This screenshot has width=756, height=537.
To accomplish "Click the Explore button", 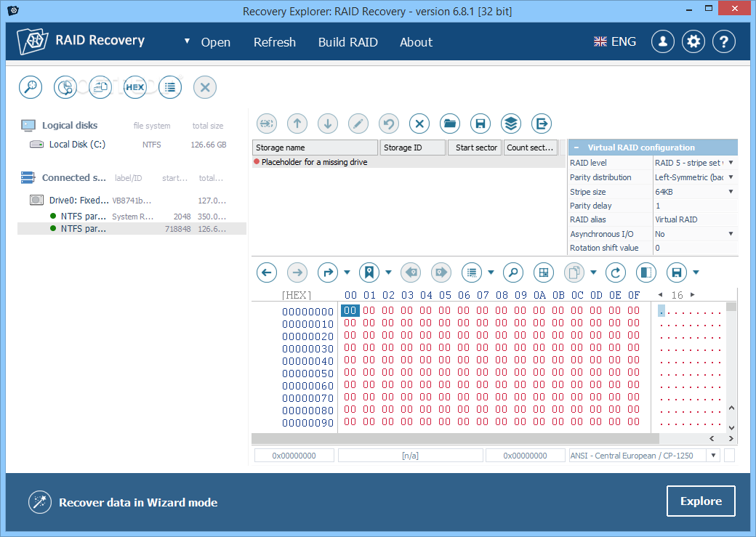I will click(x=701, y=501).
